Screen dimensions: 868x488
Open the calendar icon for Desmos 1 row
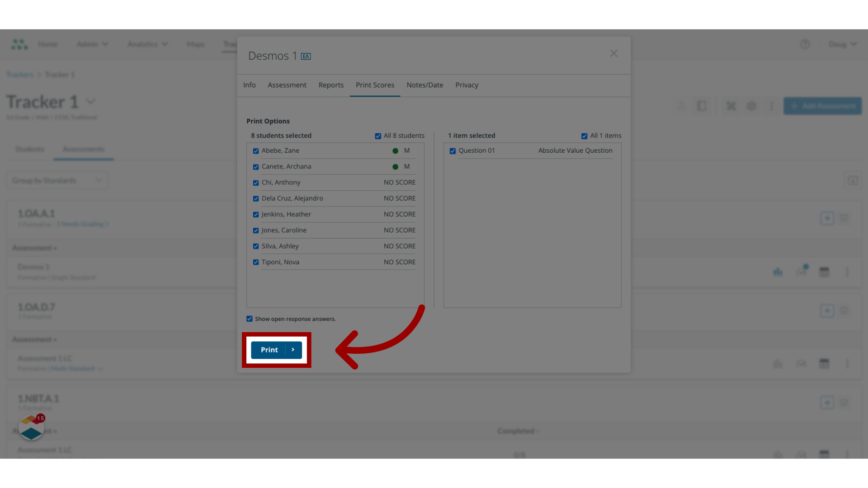tap(824, 272)
